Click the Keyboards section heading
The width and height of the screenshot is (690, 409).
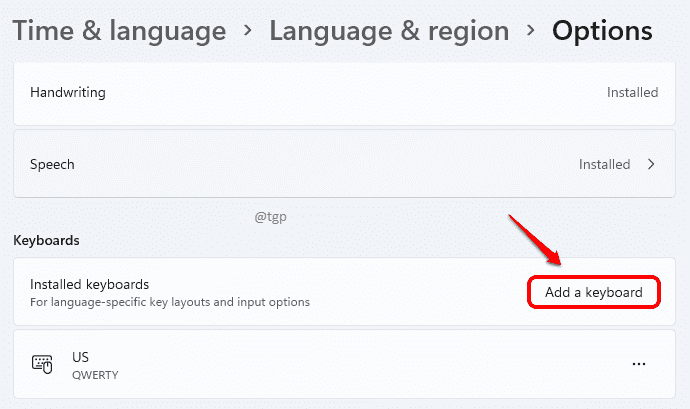pos(46,240)
